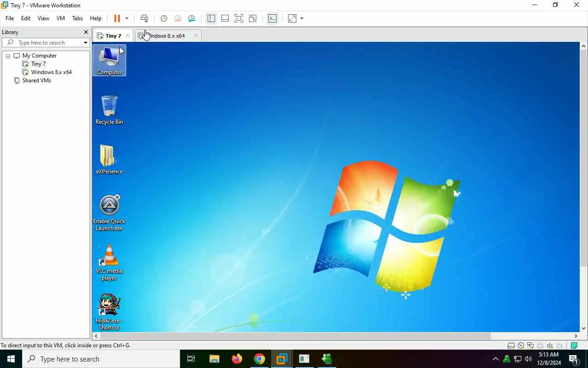Open the snapshot manager icon
Image resolution: width=588 pixels, height=368 pixels.
click(192, 18)
